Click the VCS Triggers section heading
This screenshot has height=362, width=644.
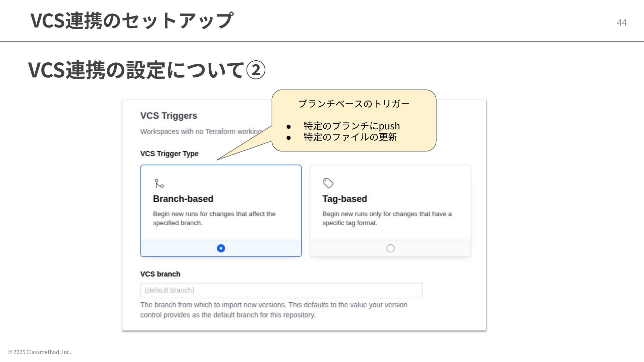[168, 116]
